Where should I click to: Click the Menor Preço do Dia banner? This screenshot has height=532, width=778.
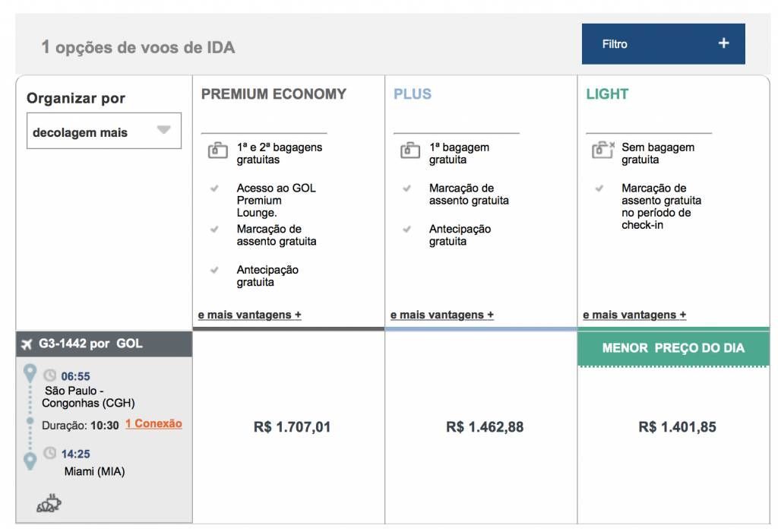click(x=673, y=348)
